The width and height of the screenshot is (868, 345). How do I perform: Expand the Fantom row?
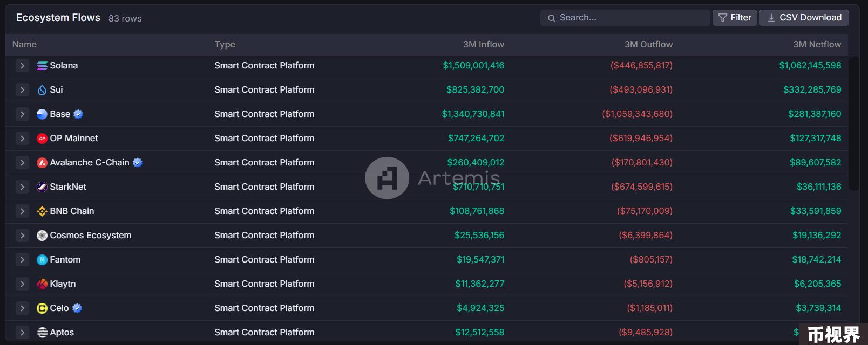(x=22, y=260)
